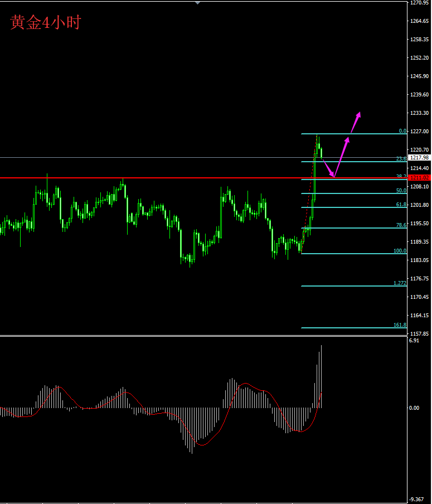The height and width of the screenshot is (504, 432).
Task: Click price axis value 1195.50
Action: [x=420, y=223]
